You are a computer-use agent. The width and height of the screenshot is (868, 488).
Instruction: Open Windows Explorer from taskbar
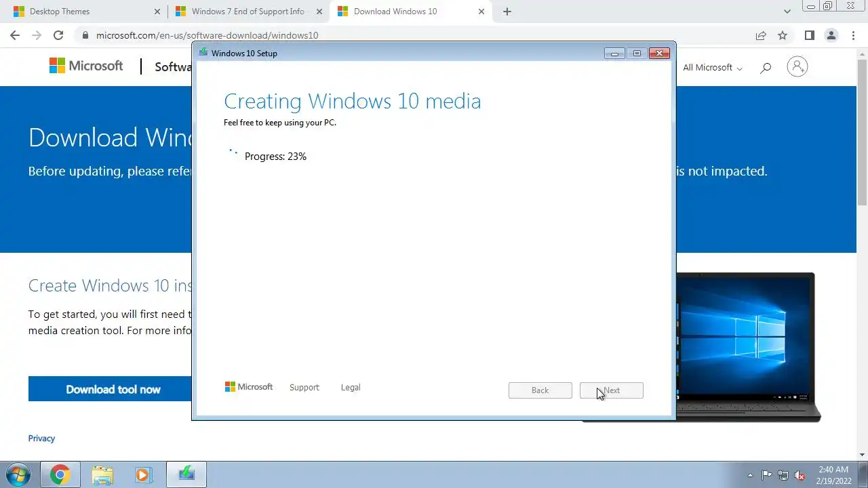point(102,474)
